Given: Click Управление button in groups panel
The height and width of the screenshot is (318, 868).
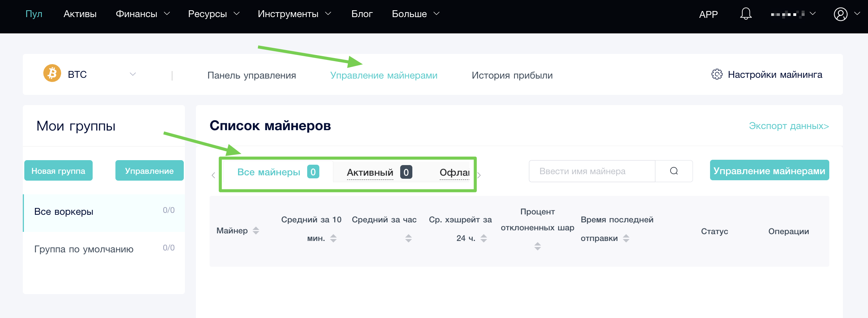Looking at the screenshot, I should [149, 170].
